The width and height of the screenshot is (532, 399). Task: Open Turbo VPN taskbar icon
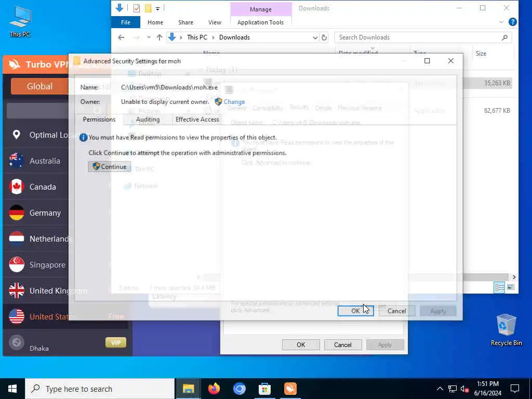[290, 389]
